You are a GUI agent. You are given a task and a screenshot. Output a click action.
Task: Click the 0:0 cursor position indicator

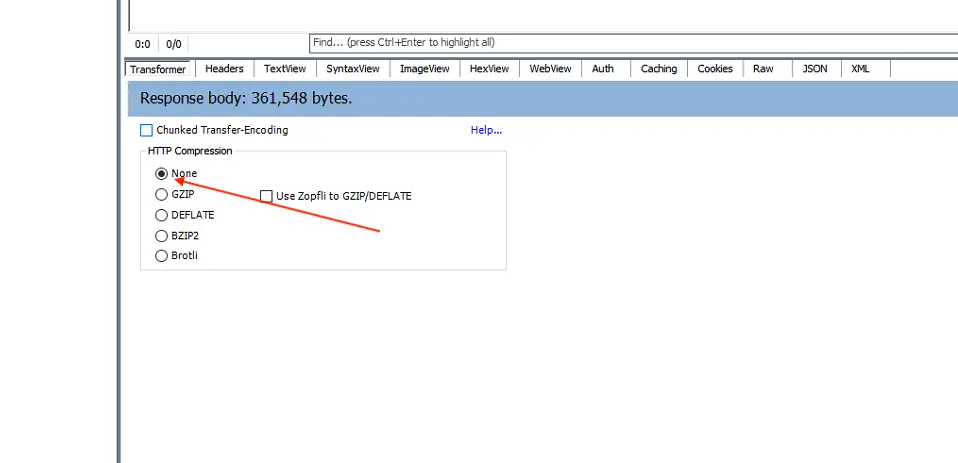click(x=142, y=44)
